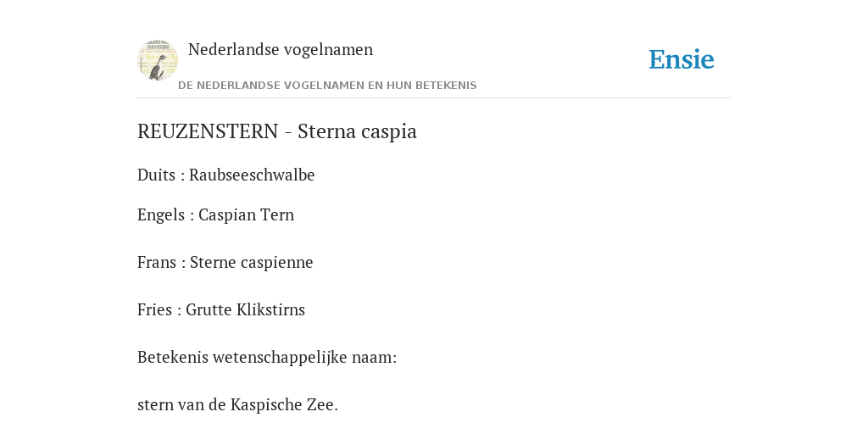
Task: Open the Nederlandse vogelnamen title
Action: (281, 49)
